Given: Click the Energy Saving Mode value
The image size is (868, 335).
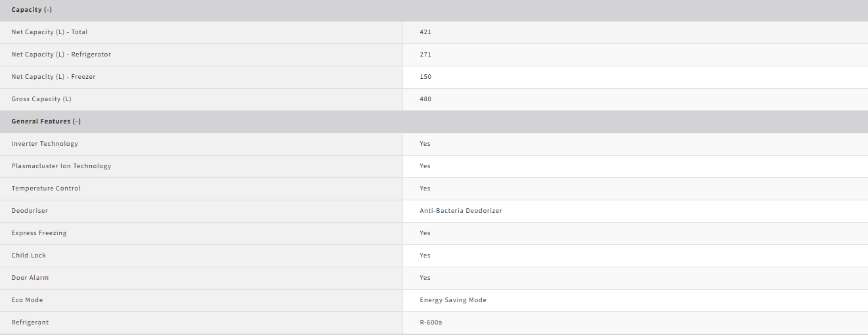Looking at the screenshot, I should click(453, 300).
